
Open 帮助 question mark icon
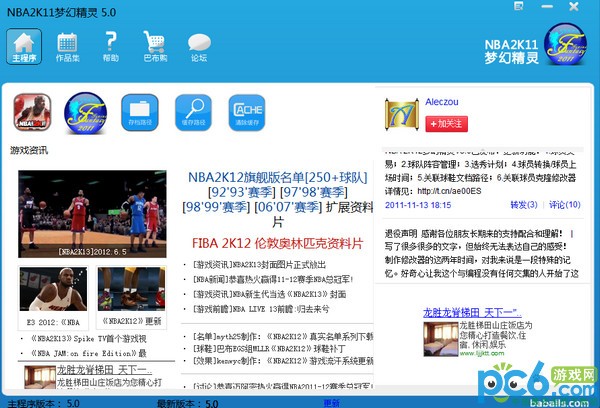click(x=111, y=47)
